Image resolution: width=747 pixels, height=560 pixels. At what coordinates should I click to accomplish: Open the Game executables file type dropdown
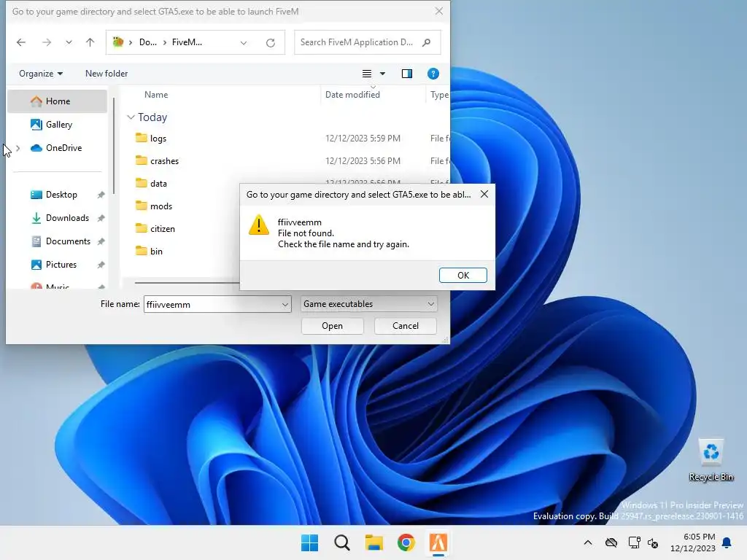[x=368, y=304]
